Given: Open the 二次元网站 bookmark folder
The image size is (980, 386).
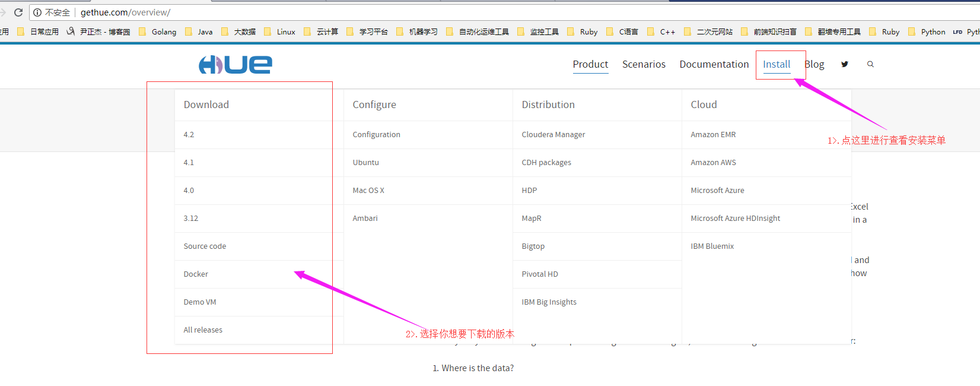Looking at the screenshot, I should coord(708,32).
